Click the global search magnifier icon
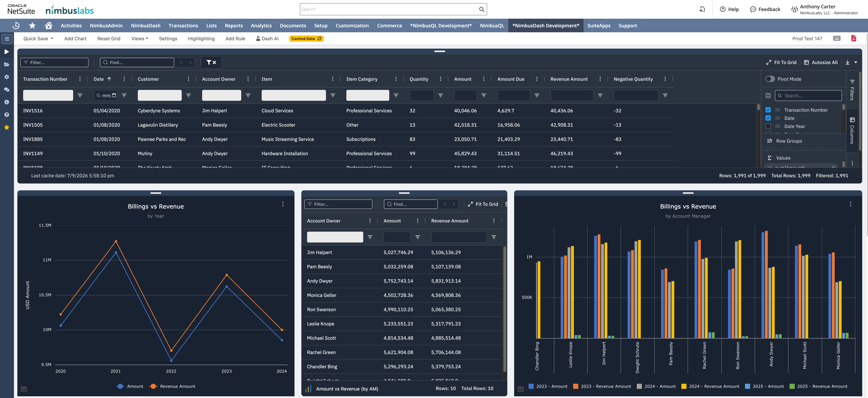This screenshot has height=398, width=868. click(481, 9)
